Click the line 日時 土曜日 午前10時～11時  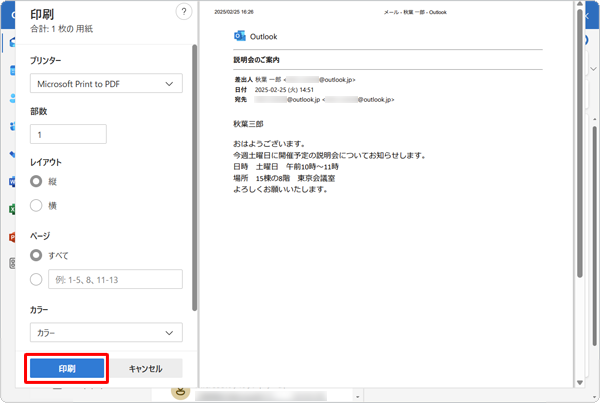286,166
